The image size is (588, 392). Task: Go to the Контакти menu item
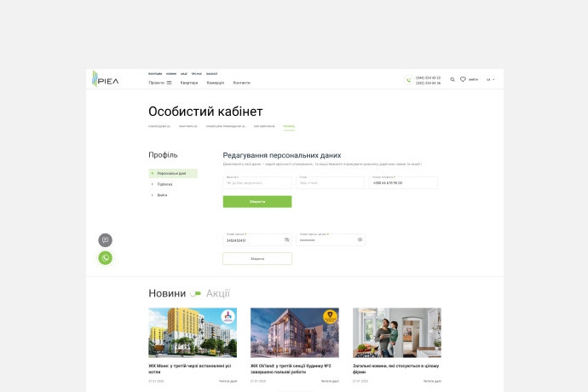[x=242, y=83]
